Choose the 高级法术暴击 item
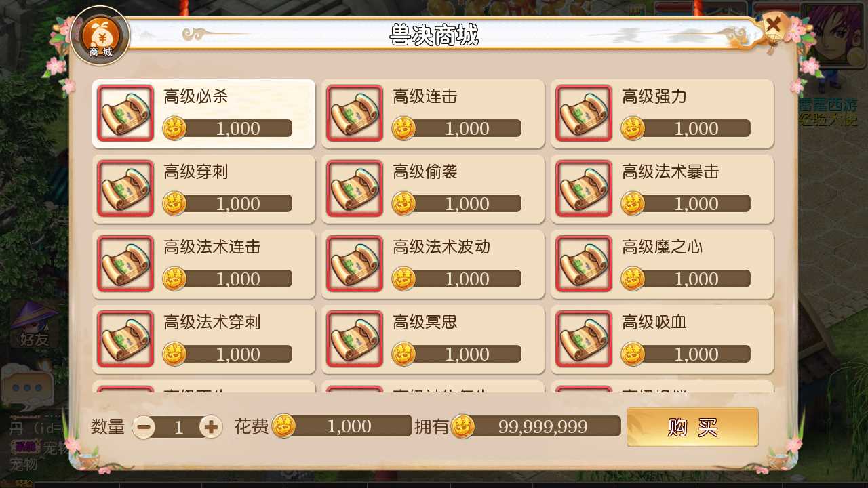 [x=663, y=189]
